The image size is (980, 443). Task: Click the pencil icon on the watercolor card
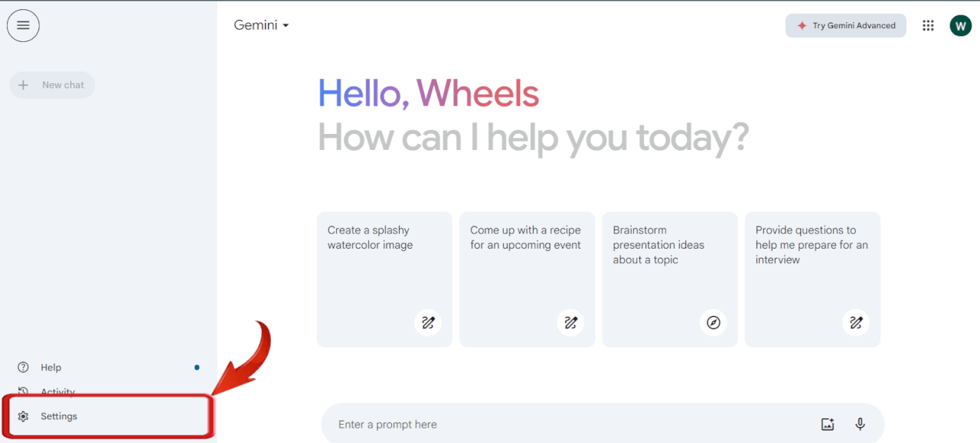point(428,322)
